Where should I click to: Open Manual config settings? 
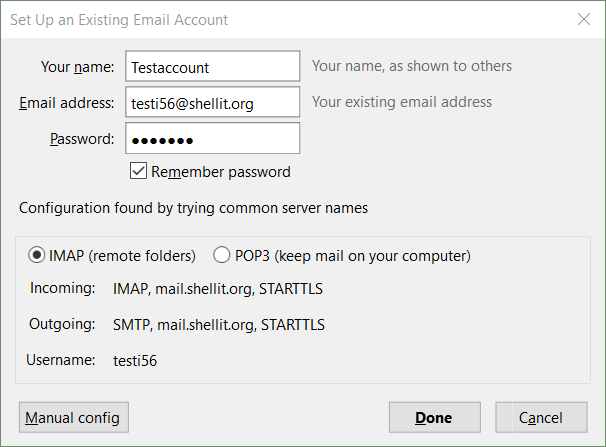(x=74, y=417)
